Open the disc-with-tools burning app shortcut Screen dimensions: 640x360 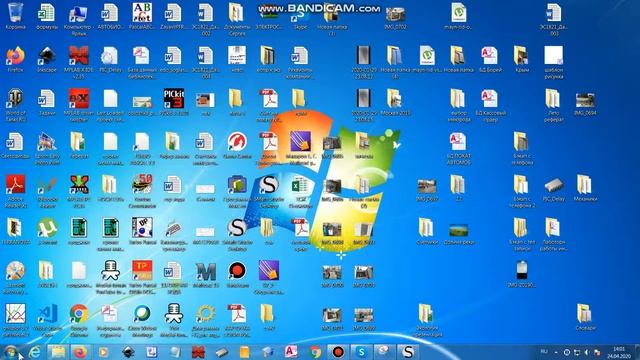tap(15, 271)
